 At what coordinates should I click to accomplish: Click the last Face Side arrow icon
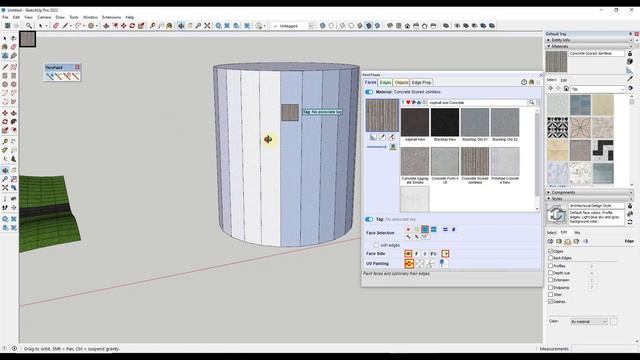pyautogui.click(x=445, y=253)
